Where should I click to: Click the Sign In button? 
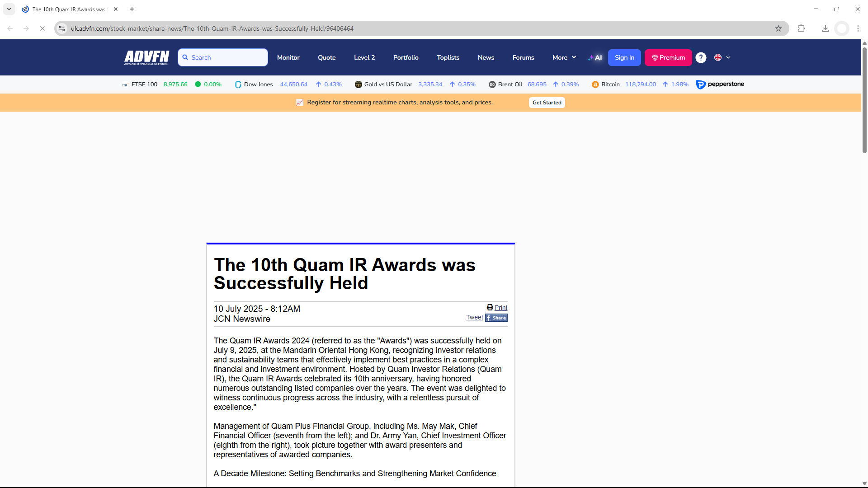coord(624,57)
